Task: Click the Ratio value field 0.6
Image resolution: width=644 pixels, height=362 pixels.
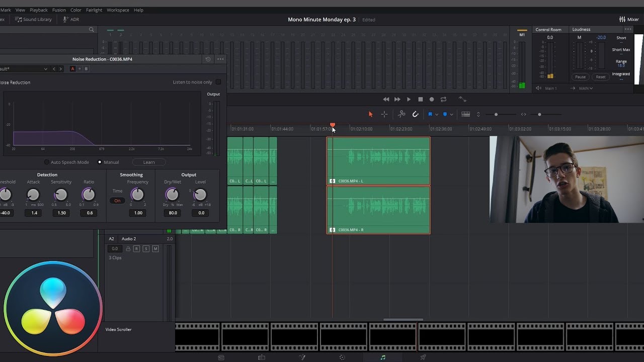Action: [x=89, y=213]
